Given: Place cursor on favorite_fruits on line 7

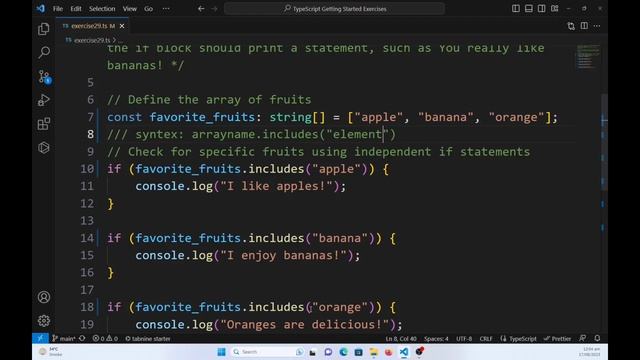Looking at the screenshot, I should point(202,117).
